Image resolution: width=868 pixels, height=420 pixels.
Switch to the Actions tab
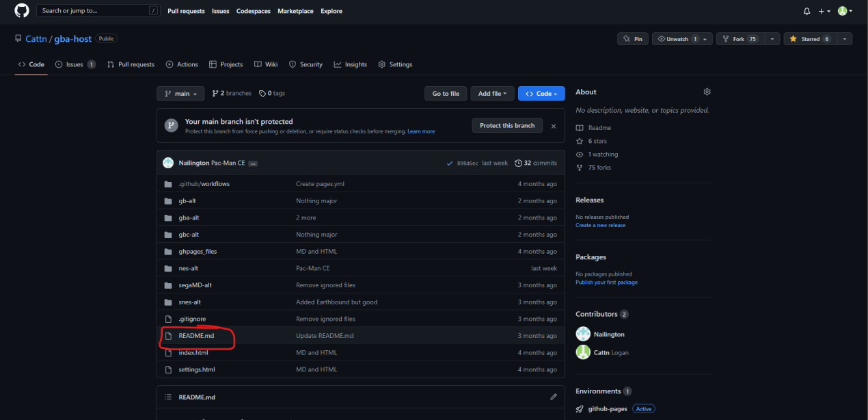pyautogui.click(x=182, y=64)
